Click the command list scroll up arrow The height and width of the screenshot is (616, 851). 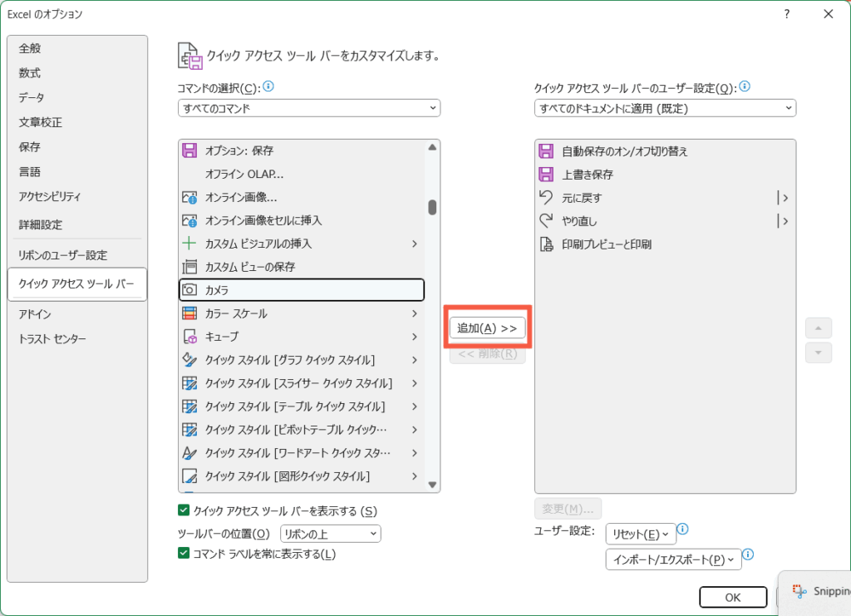432,147
